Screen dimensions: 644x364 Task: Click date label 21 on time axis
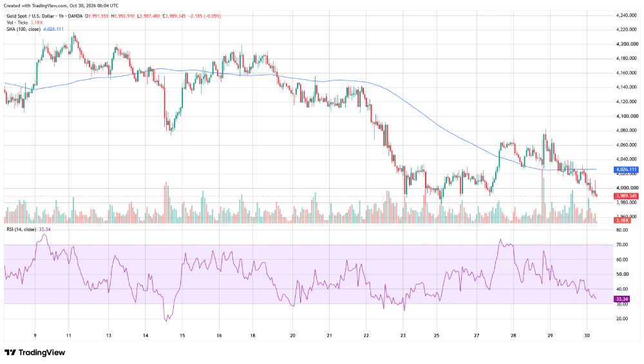click(x=329, y=335)
